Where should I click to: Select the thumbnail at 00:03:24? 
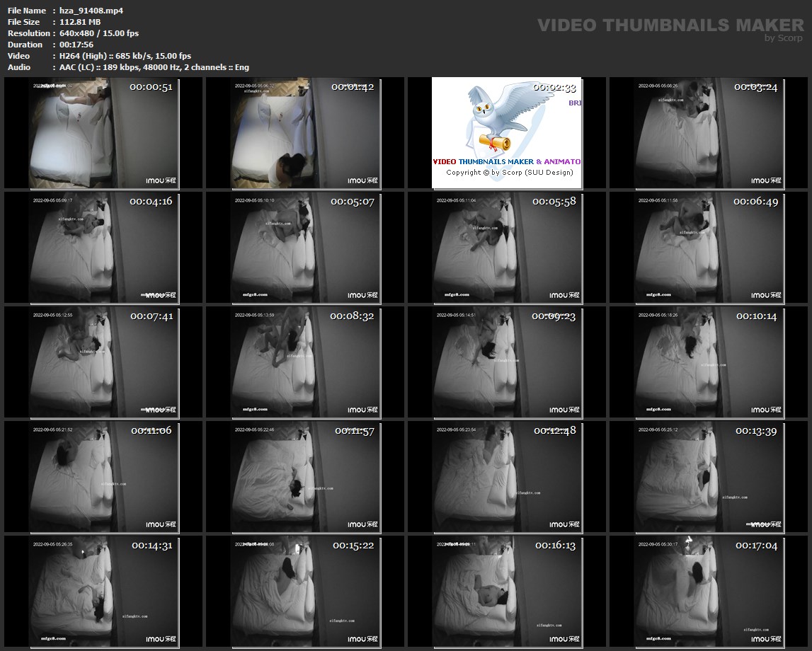click(709, 133)
